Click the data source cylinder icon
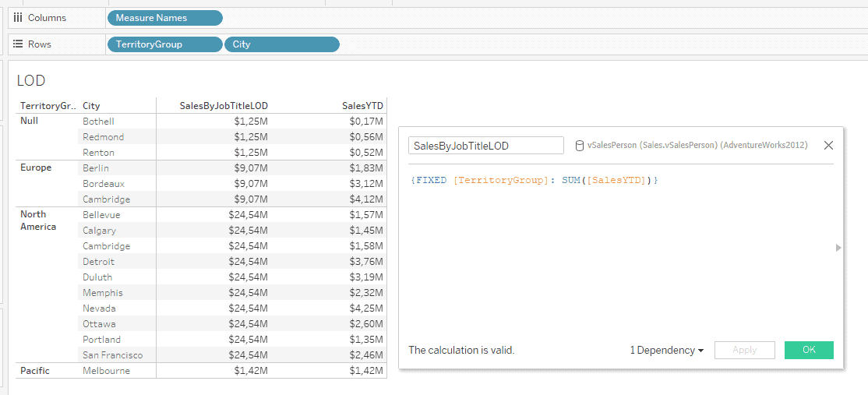The width and height of the screenshot is (868, 395). click(579, 146)
